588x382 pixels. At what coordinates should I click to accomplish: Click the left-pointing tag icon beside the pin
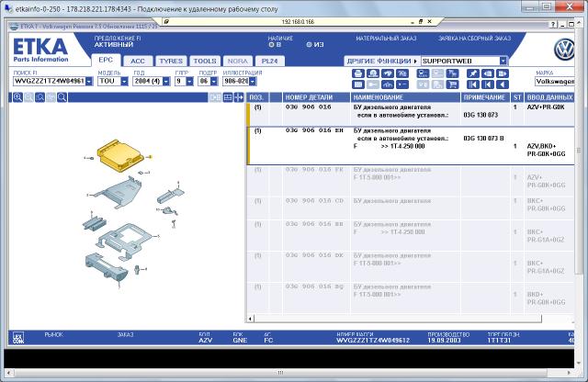(x=488, y=73)
